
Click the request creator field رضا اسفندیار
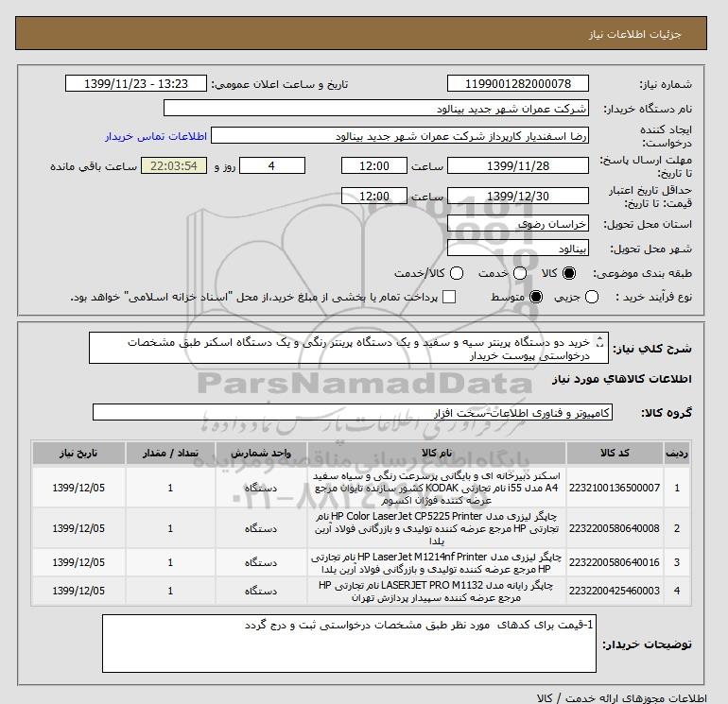400,136
